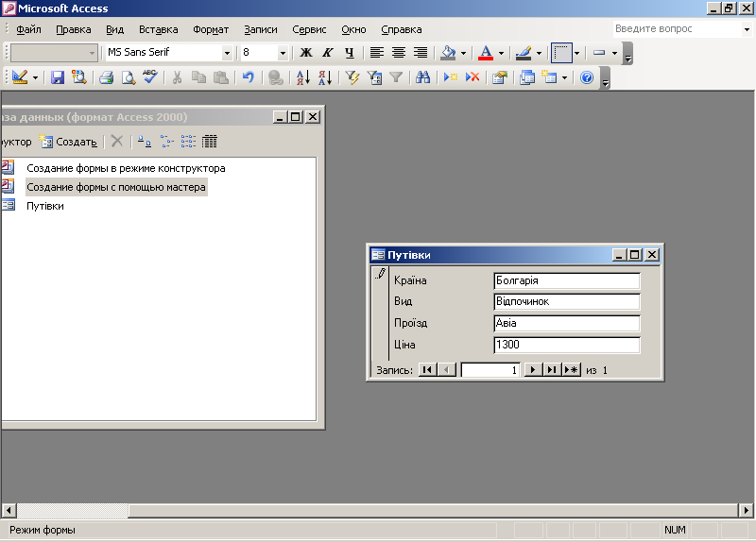Viewport: 756px width, 542px height.
Task: Click the record number box
Action: tap(490, 370)
